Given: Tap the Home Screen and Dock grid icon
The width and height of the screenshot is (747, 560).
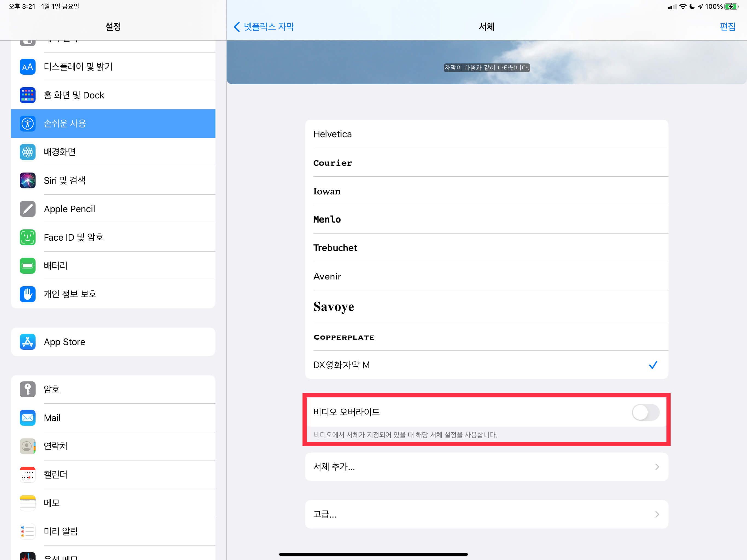Looking at the screenshot, I should (x=27, y=95).
